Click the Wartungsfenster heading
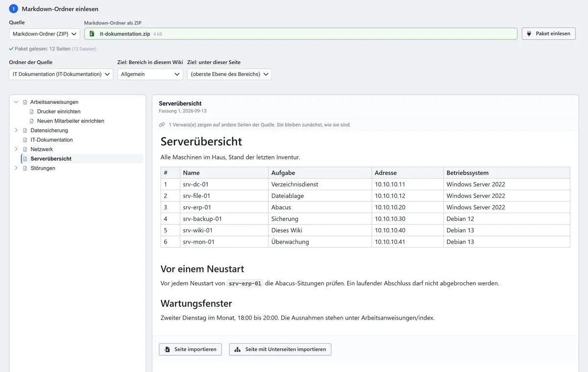 [196, 303]
